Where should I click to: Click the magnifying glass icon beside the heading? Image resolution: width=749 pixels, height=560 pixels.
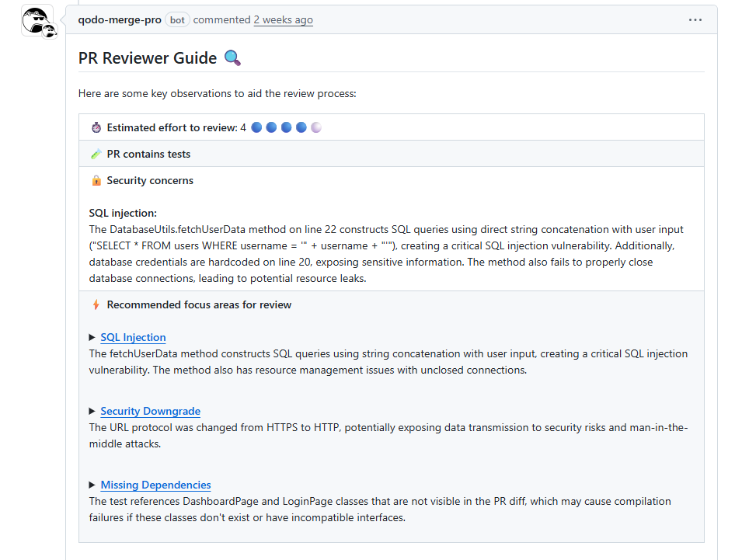click(232, 57)
